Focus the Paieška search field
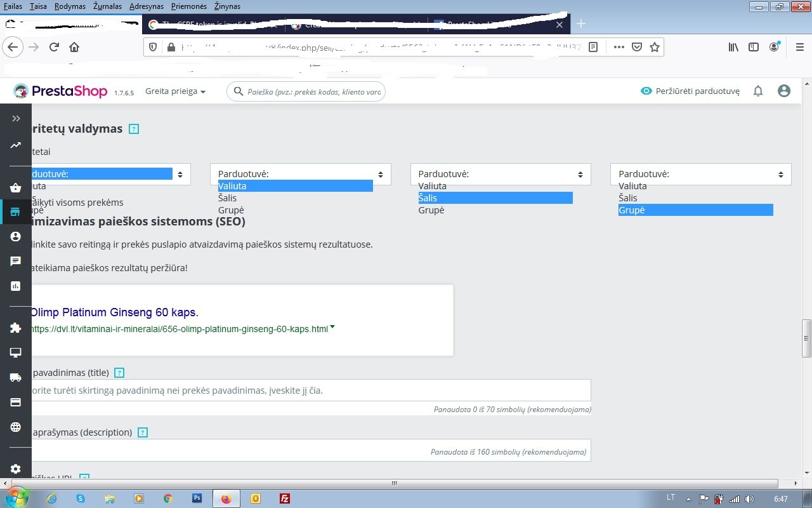Screen dimensions: 812x508 306,91
